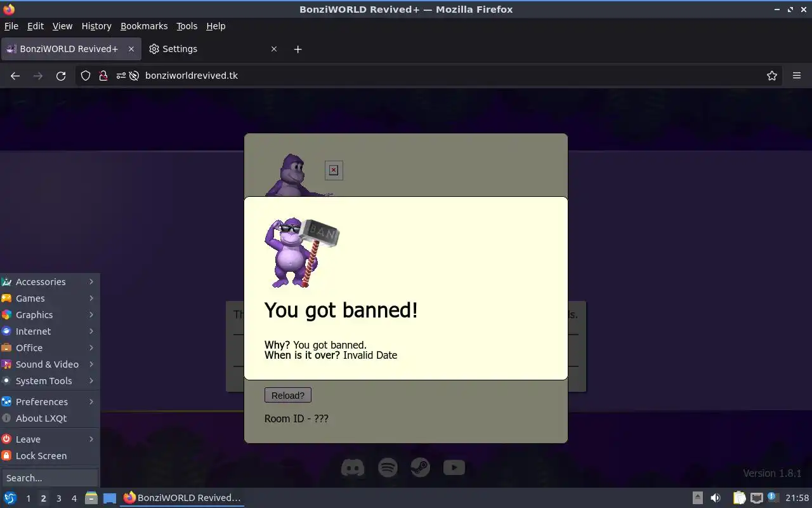
Task: Click the LXQt start menu icon in taskbar
Action: click(10, 498)
